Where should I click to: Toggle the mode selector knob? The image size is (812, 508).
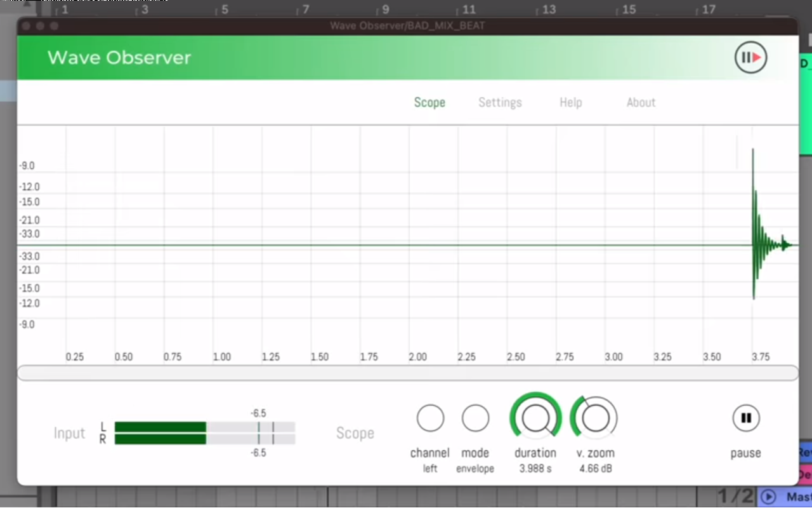point(475,418)
